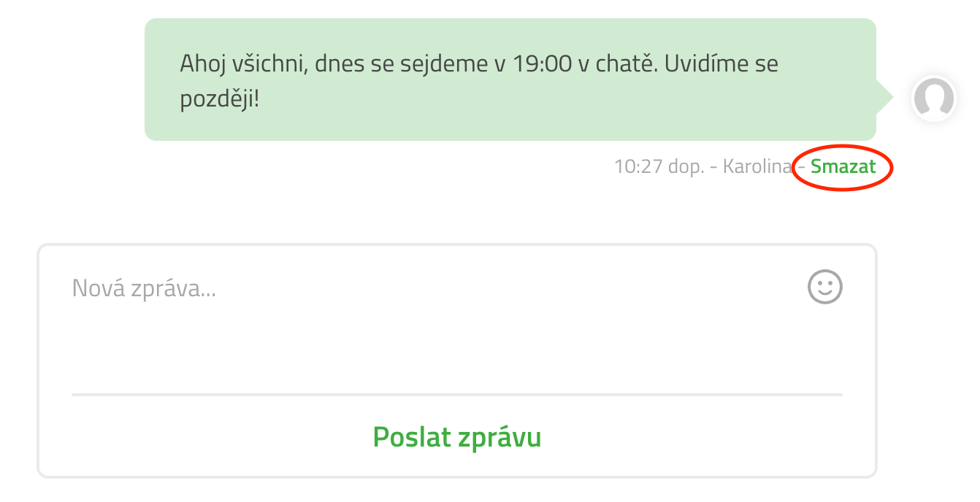Click the word chatě in the message

628,63
